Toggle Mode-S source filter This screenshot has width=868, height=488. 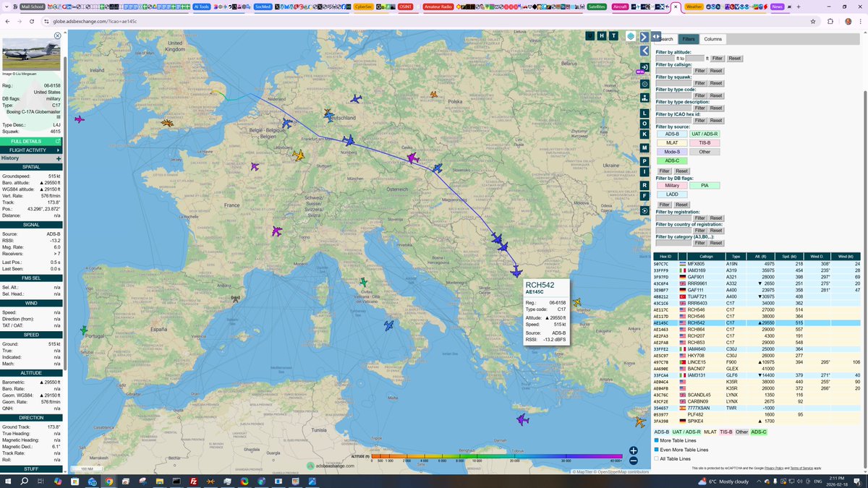click(x=672, y=152)
